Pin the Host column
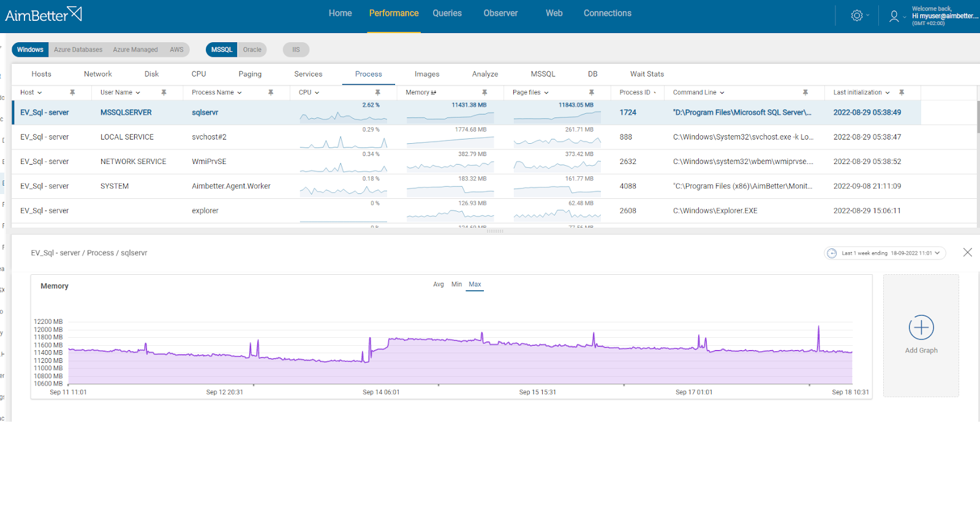980x519 pixels. [72, 92]
